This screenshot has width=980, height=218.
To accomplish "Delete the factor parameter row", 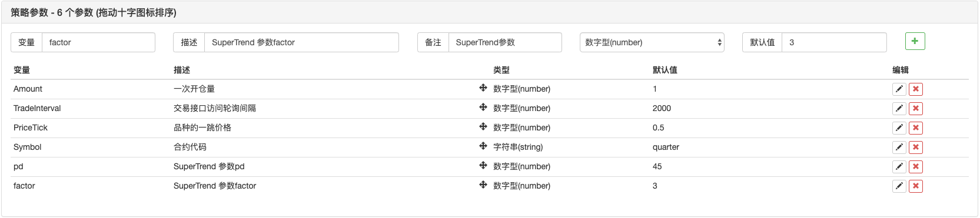I will pos(915,186).
